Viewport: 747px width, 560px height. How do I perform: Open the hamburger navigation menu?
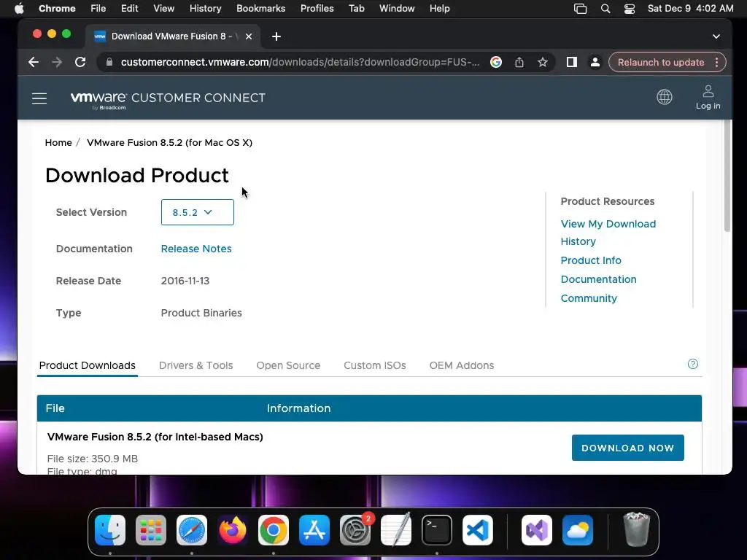point(39,98)
